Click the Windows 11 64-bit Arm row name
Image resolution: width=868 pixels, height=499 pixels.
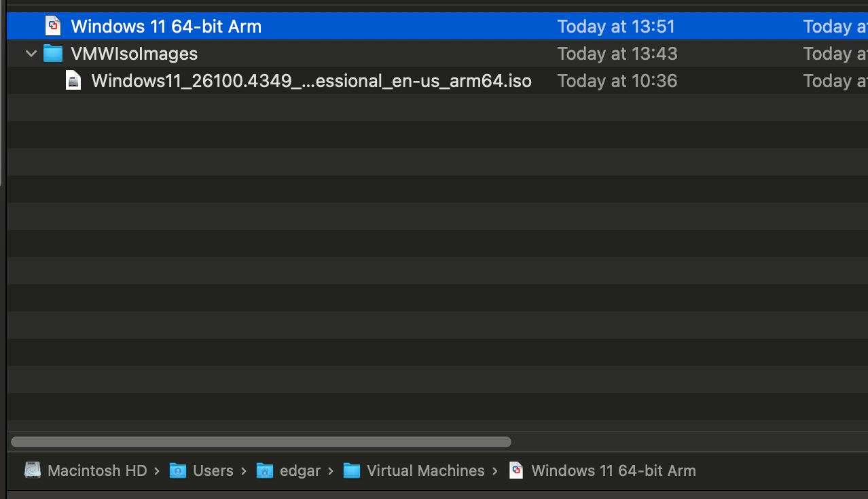point(166,27)
